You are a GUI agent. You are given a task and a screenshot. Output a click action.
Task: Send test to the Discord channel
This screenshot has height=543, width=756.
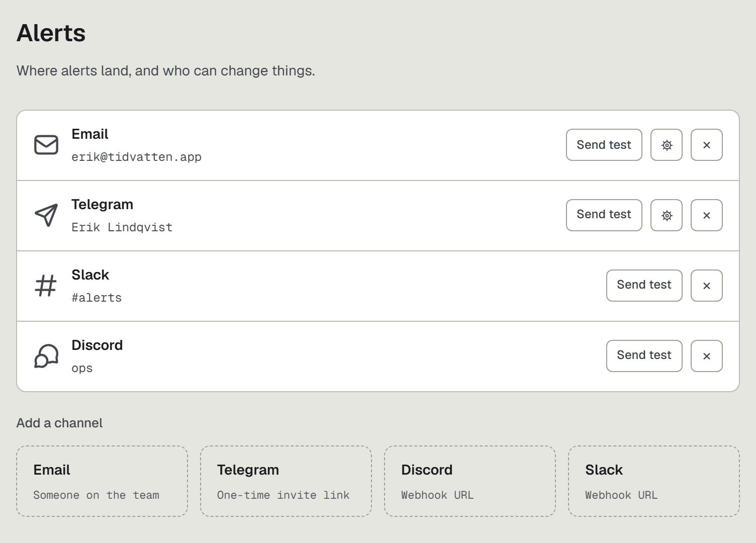pos(644,356)
